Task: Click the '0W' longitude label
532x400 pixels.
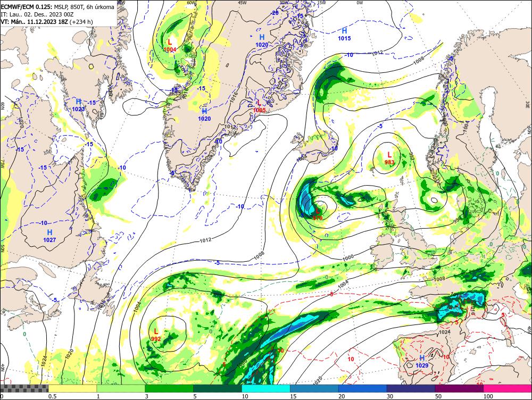Action: 360,3
